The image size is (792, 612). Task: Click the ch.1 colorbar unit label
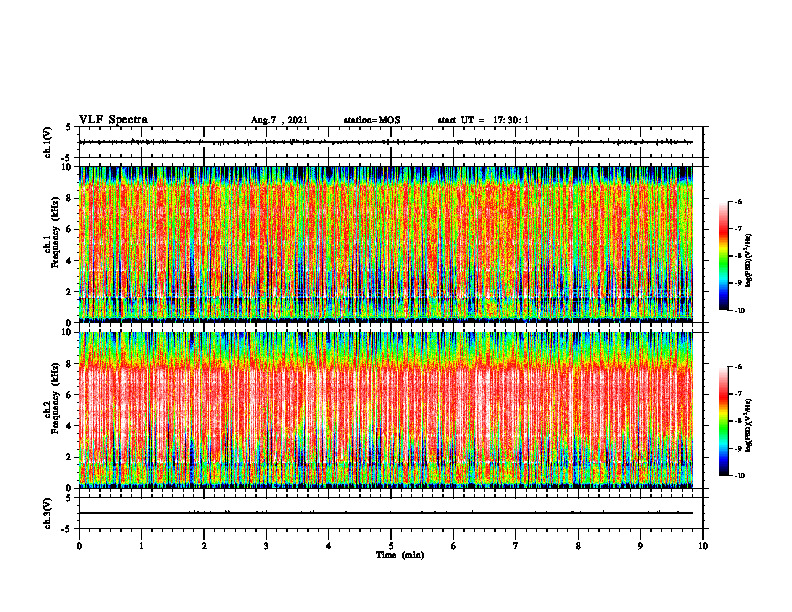tap(749, 260)
